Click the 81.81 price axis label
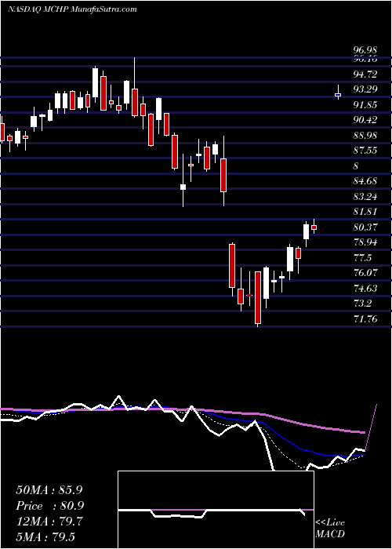Screen dimensions: 392x549 pyautogui.click(x=365, y=212)
